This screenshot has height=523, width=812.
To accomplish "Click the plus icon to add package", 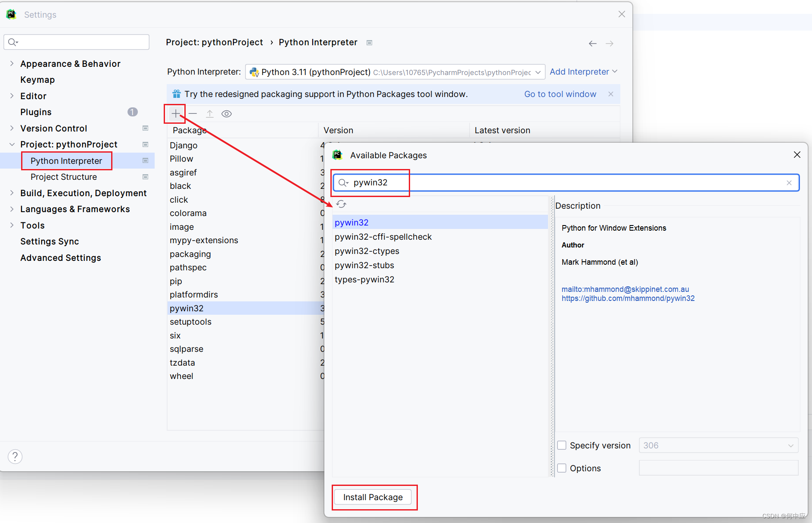I will point(175,114).
